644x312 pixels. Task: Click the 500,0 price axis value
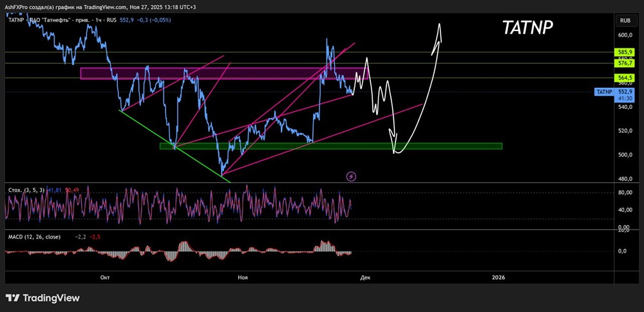click(625, 155)
